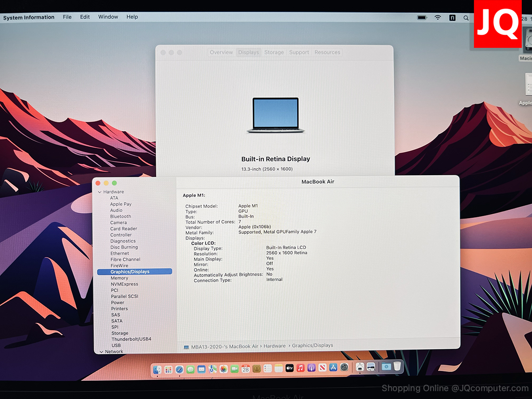The height and width of the screenshot is (399, 532).
Task: Switch to Overview tab in About window
Action: [x=221, y=52]
